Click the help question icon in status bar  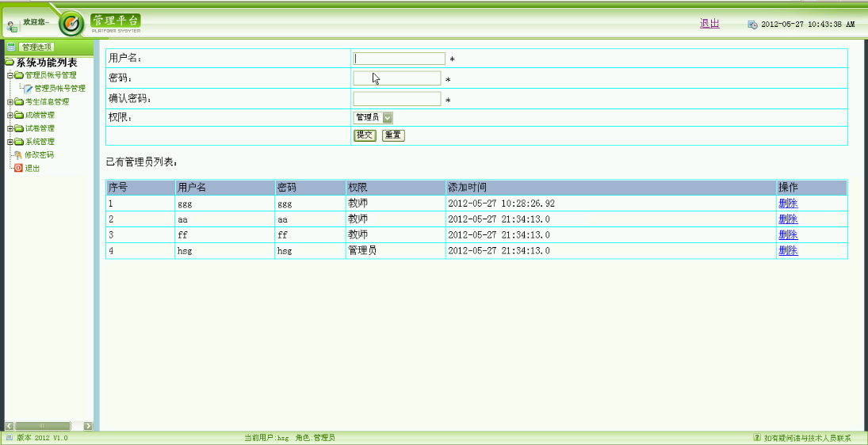pos(758,438)
